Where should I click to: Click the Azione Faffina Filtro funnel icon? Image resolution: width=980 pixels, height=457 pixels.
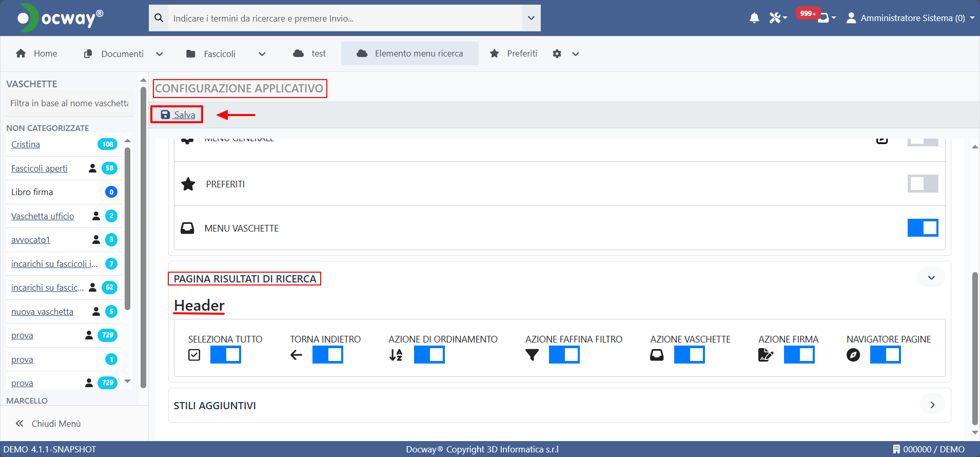point(532,355)
